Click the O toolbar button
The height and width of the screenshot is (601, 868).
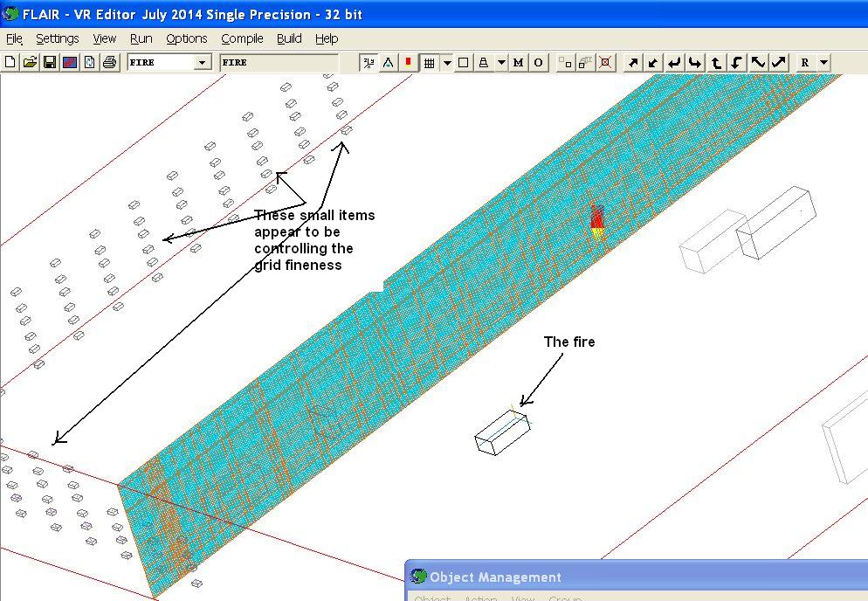tap(538, 62)
